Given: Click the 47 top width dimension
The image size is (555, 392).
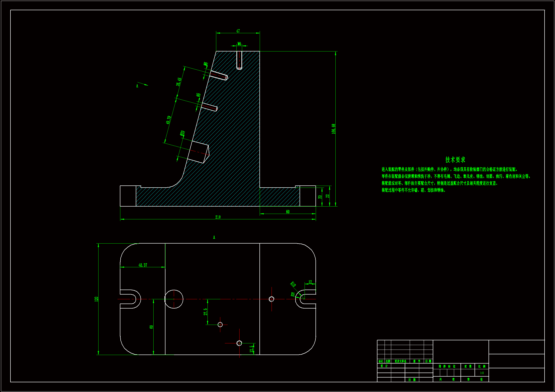Looking at the screenshot, I should [238, 31].
